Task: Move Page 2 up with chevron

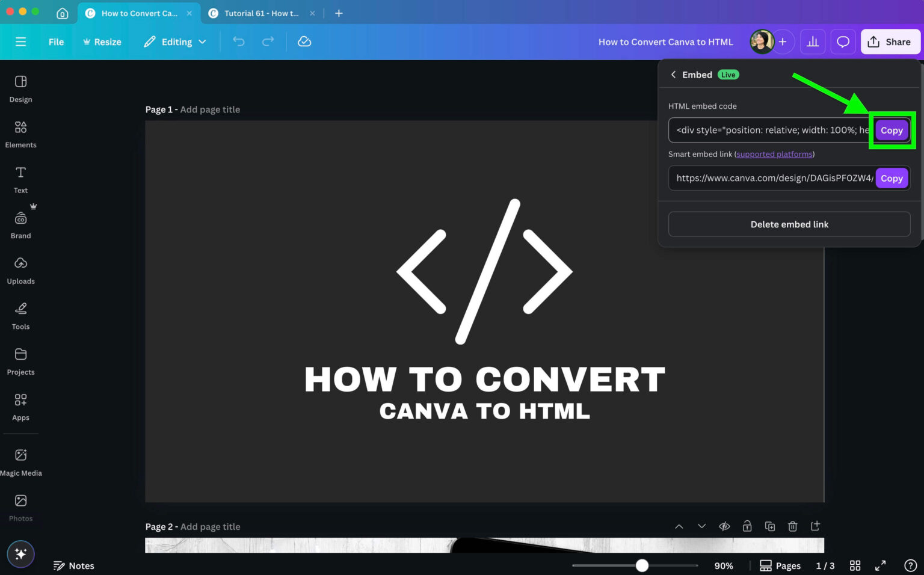Action: click(x=679, y=526)
